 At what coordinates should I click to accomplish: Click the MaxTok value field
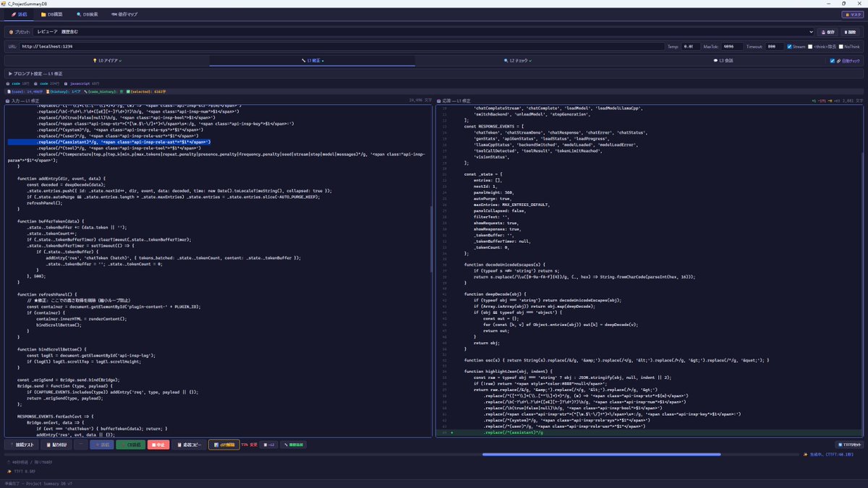[x=731, y=46]
